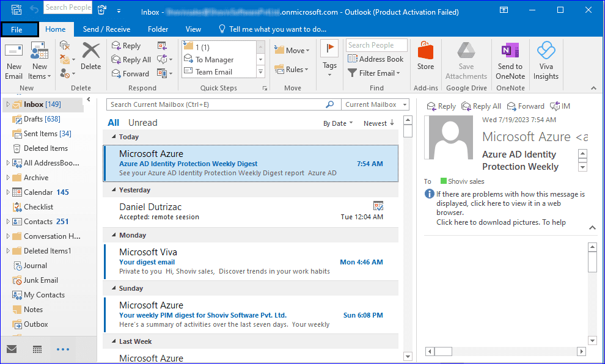Click Send to OneNote
The image size is (605, 364).
pyautogui.click(x=510, y=60)
